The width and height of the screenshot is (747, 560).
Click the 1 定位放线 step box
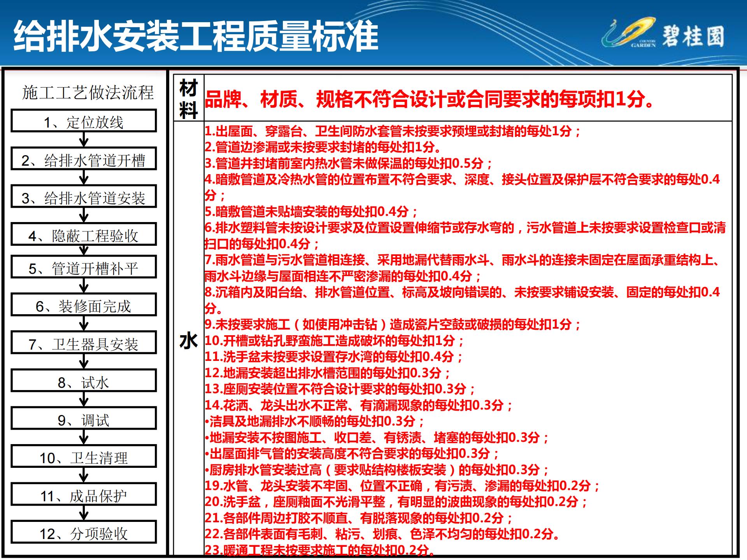point(83,122)
